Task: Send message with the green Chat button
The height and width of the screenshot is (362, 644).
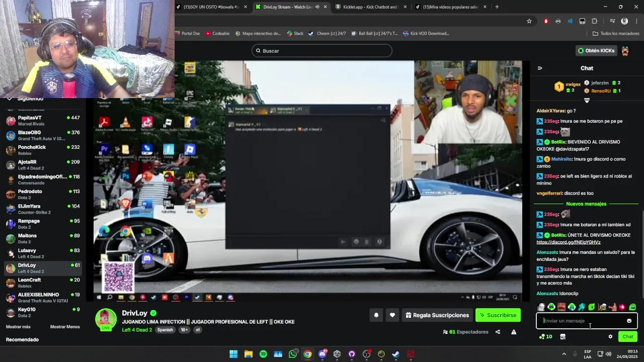Action: 628,337
